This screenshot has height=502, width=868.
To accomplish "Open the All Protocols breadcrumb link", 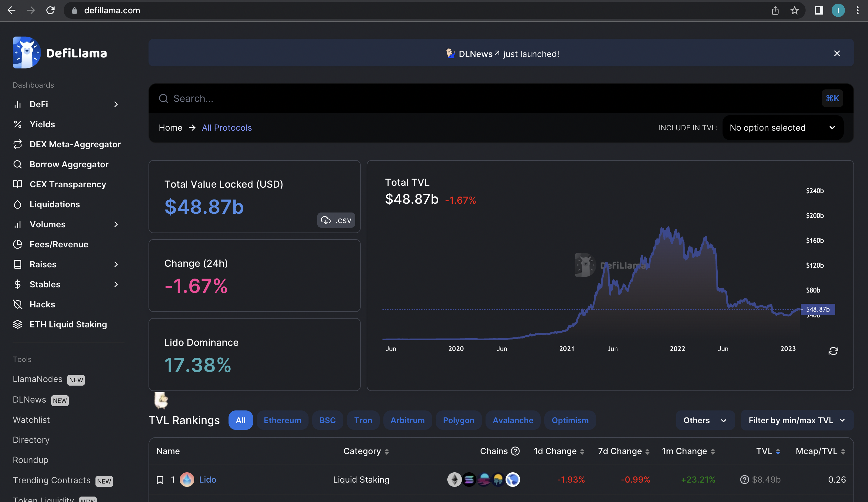I will point(227,128).
